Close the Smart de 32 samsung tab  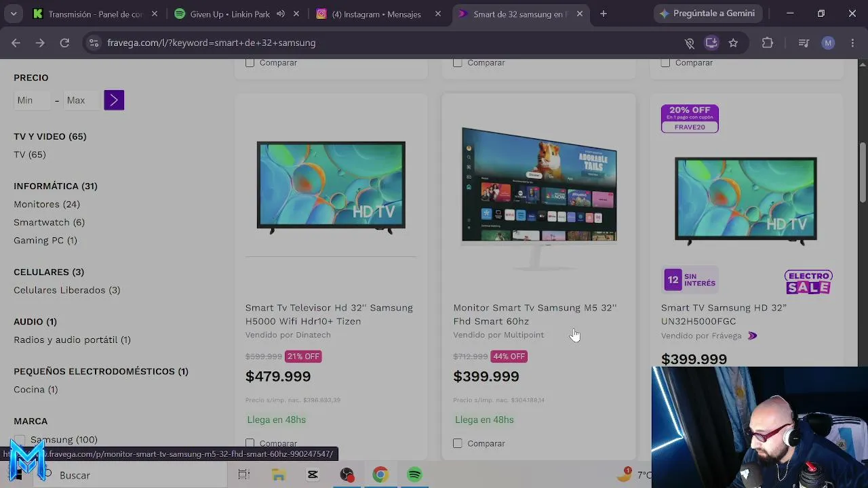click(x=580, y=14)
